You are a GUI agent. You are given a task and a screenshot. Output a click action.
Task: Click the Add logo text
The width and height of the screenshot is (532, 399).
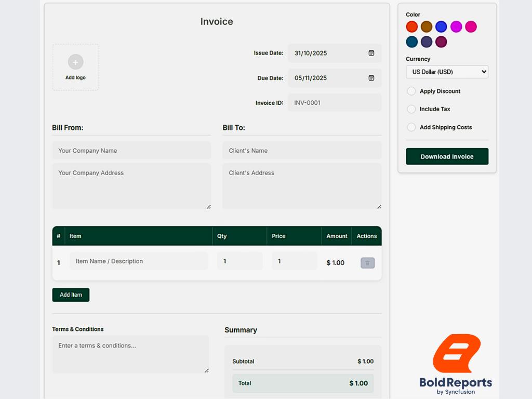[75, 77]
